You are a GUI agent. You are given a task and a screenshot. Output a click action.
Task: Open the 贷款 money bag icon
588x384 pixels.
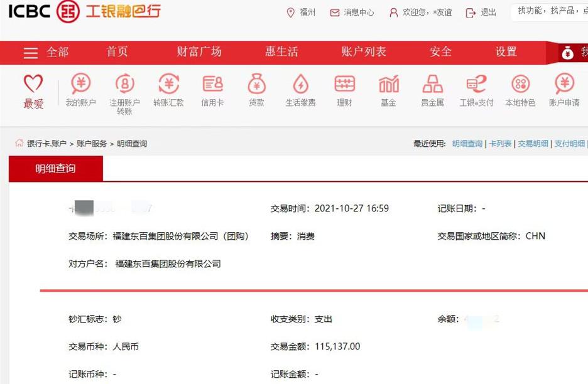click(x=256, y=83)
